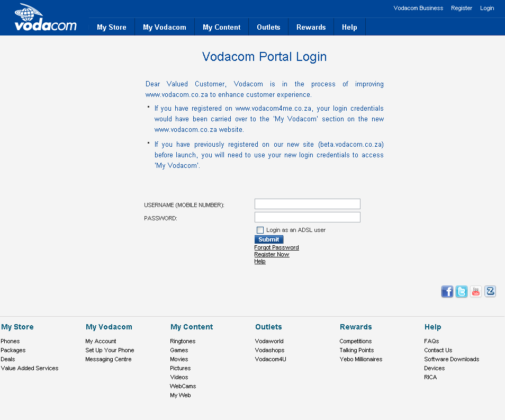The width and height of the screenshot is (505, 420).
Task: Click the Submit button
Action: [269, 239]
